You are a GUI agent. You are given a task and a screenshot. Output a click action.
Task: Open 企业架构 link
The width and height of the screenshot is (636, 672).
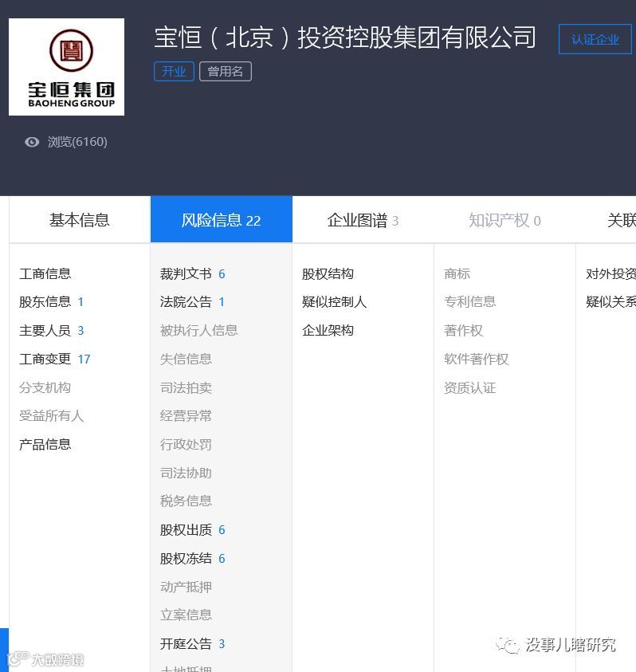tap(328, 331)
